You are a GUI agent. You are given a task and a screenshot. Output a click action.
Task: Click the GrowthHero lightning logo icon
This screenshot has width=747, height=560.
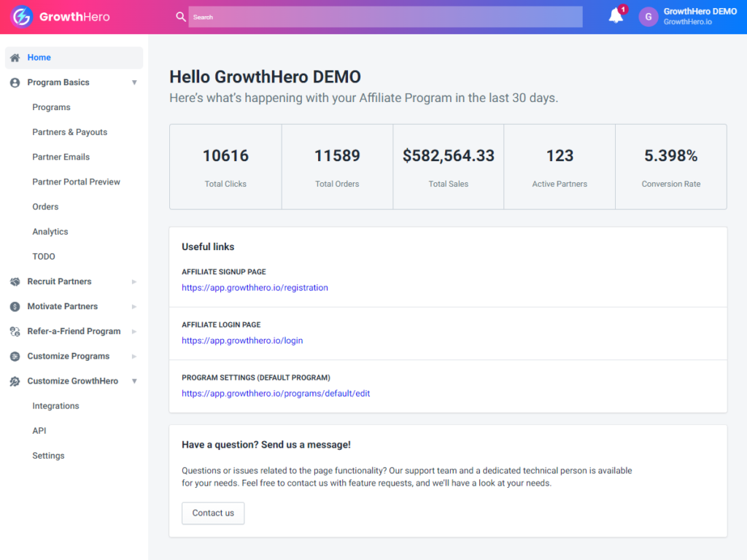[x=21, y=17]
